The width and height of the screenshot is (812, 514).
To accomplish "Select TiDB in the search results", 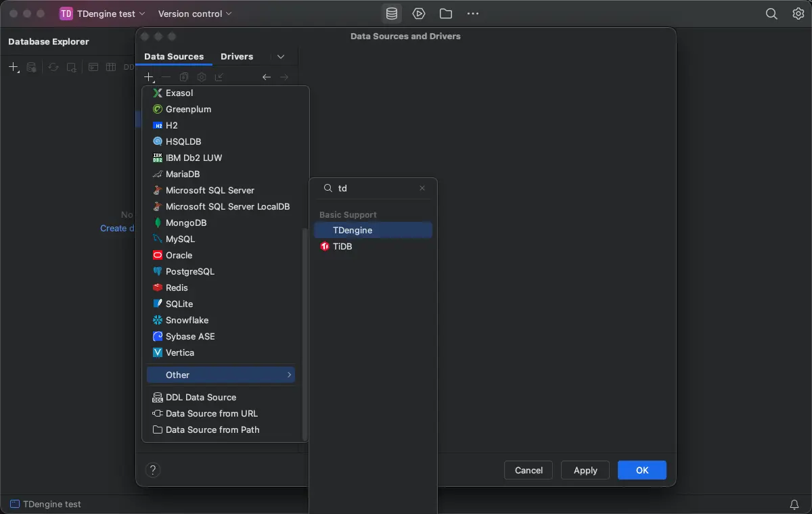I will pos(373,246).
